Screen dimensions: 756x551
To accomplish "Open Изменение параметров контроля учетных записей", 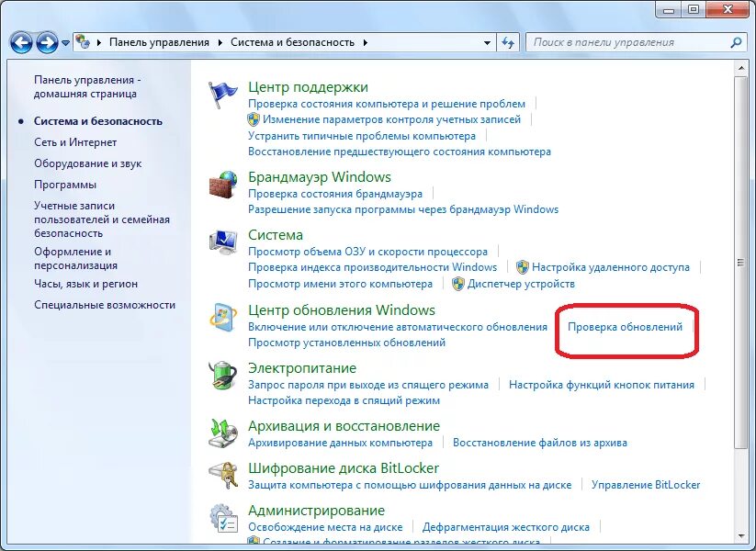I will [392, 119].
